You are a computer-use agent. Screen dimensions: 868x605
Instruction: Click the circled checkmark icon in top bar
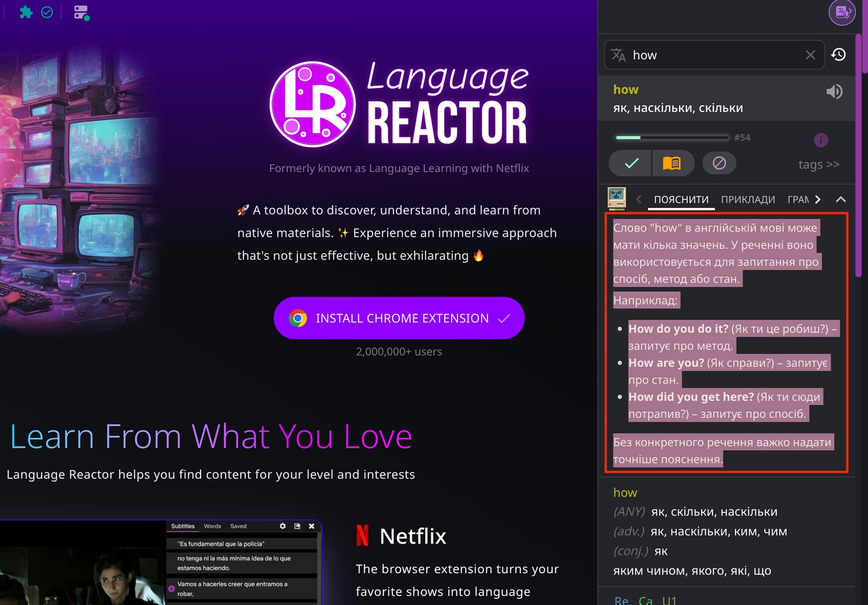(x=47, y=12)
